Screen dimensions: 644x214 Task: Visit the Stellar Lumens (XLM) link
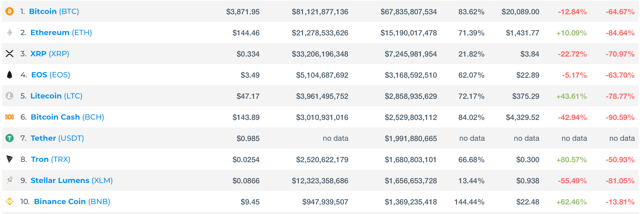[x=72, y=181]
